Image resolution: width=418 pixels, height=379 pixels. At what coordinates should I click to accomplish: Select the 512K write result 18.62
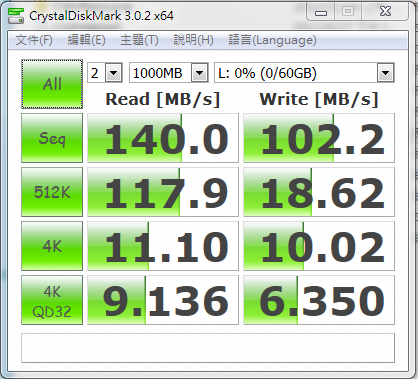point(319,192)
